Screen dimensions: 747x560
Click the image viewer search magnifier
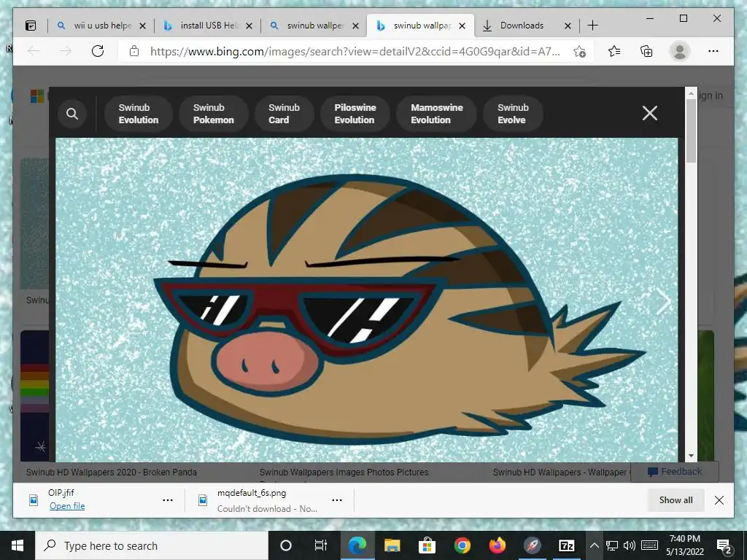(72, 114)
